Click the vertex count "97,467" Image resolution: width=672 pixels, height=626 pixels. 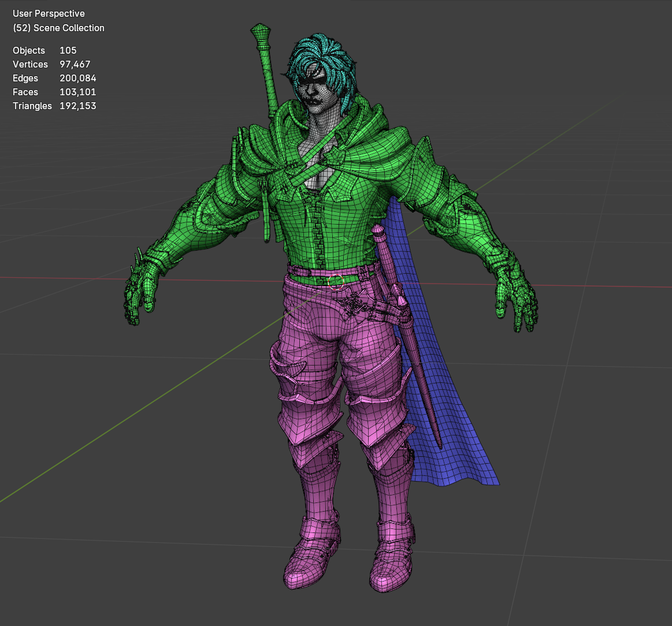pyautogui.click(x=75, y=64)
